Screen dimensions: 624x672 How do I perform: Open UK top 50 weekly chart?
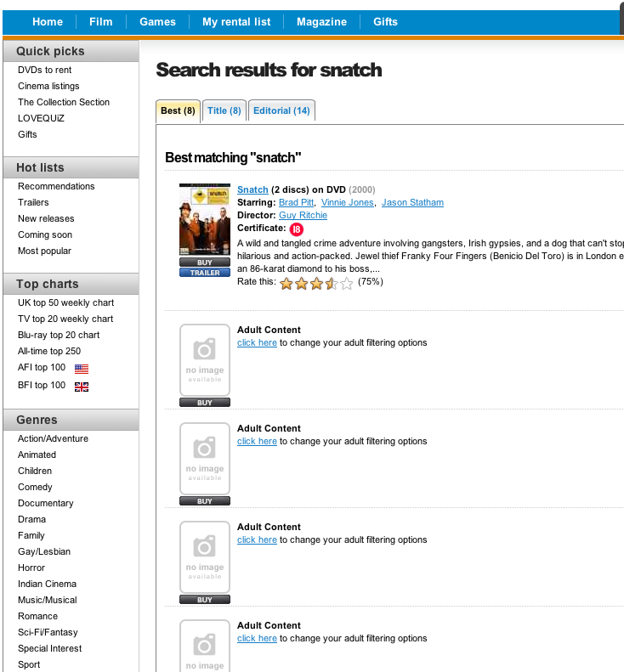(x=65, y=302)
